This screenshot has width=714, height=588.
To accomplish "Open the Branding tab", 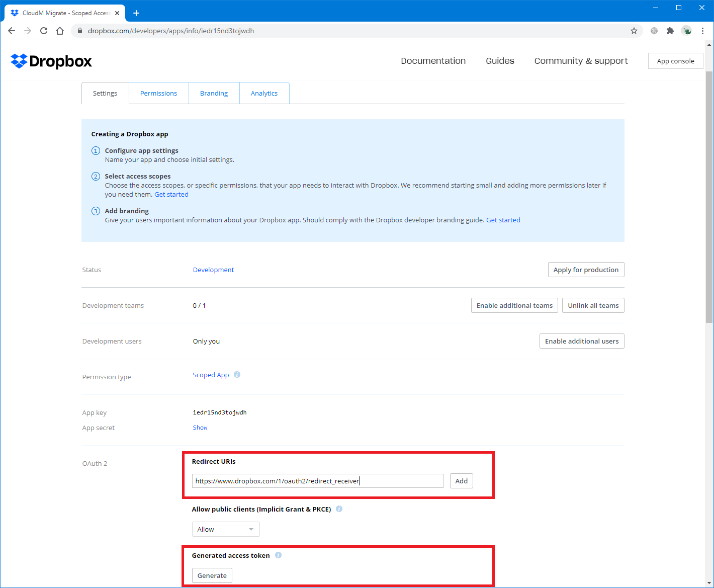I will coord(214,93).
